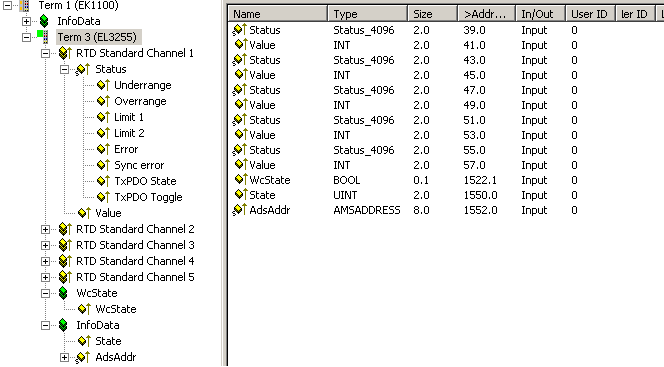Sort list by Type column header
Viewport: 664px width, 367px height.
tap(368, 14)
